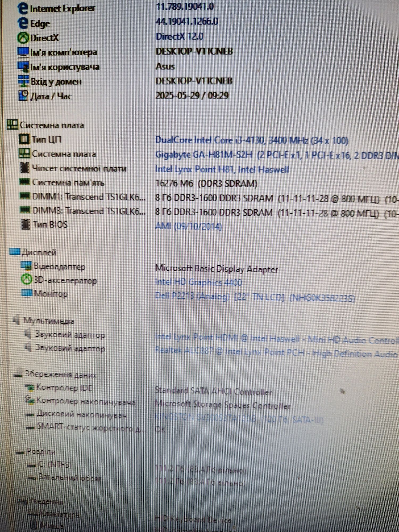The height and width of the screenshot is (532, 399).
Task: Click the Клавіатура keyboard icon
Action: click(33, 513)
